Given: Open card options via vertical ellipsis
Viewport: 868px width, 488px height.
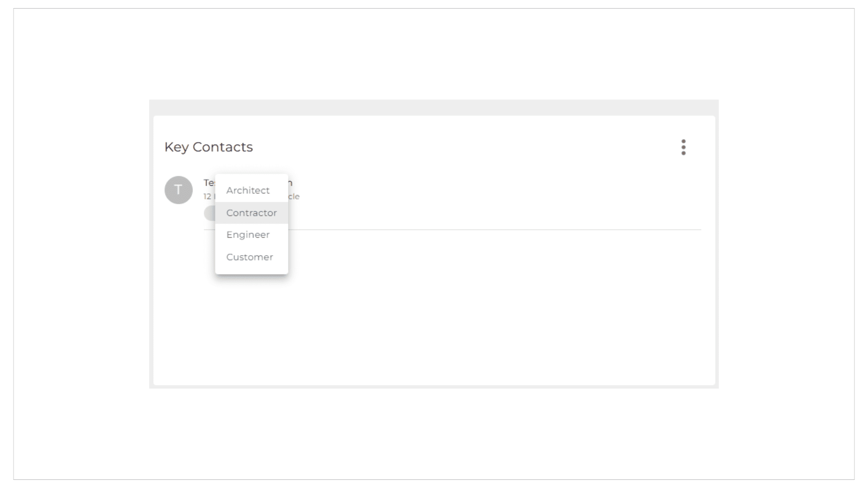Looking at the screenshot, I should (683, 147).
